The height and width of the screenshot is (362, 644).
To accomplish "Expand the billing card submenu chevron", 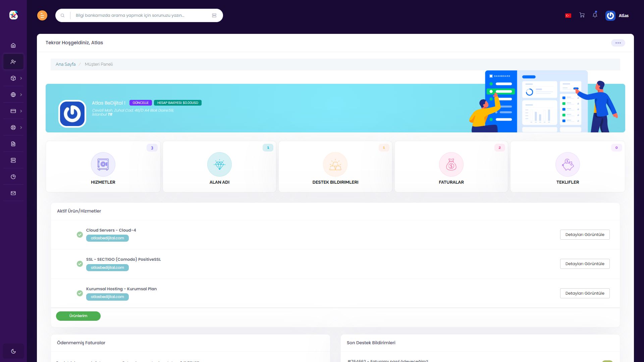I will [x=21, y=111].
